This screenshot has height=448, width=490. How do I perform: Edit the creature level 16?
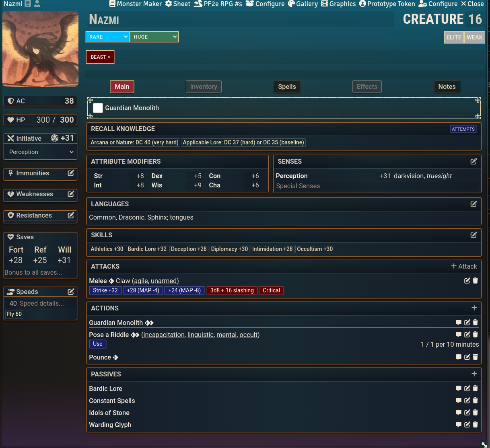475,19
